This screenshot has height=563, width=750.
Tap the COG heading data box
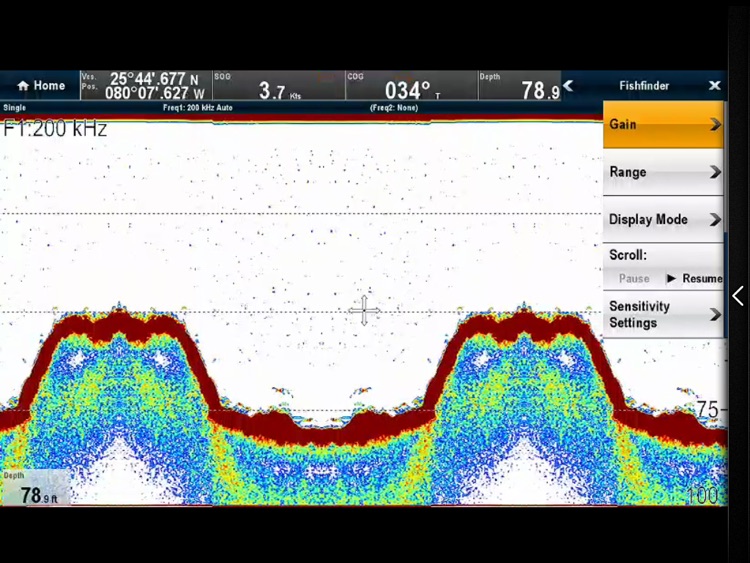410,86
